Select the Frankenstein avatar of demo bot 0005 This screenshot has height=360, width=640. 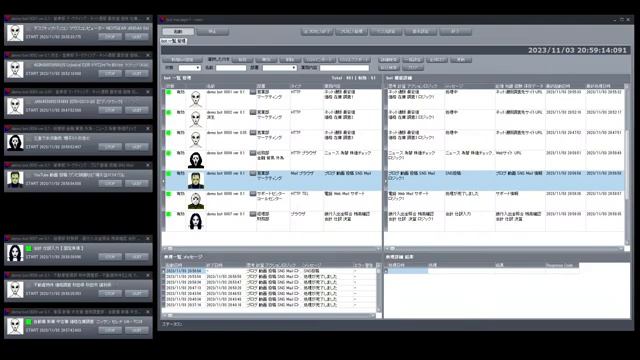click(196, 181)
